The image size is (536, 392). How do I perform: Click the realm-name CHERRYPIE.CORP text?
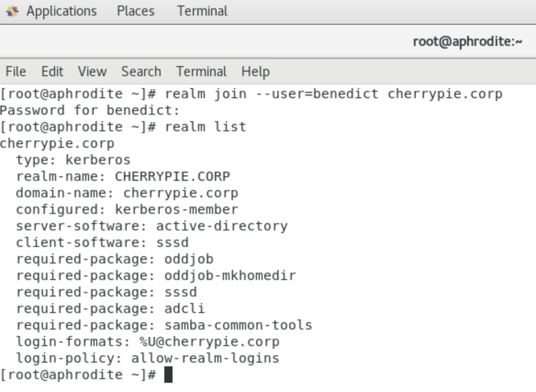pos(172,176)
